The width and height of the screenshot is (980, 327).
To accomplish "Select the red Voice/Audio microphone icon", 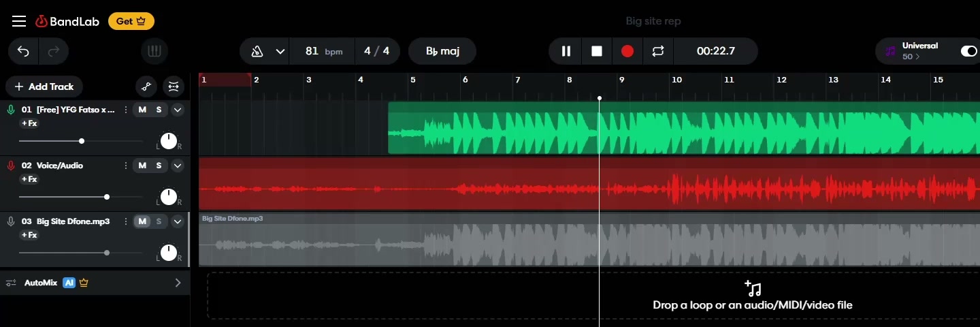I will click(x=11, y=166).
